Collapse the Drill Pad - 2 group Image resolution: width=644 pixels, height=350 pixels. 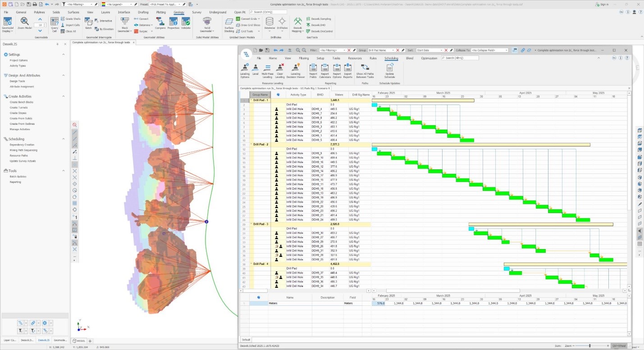251,145
